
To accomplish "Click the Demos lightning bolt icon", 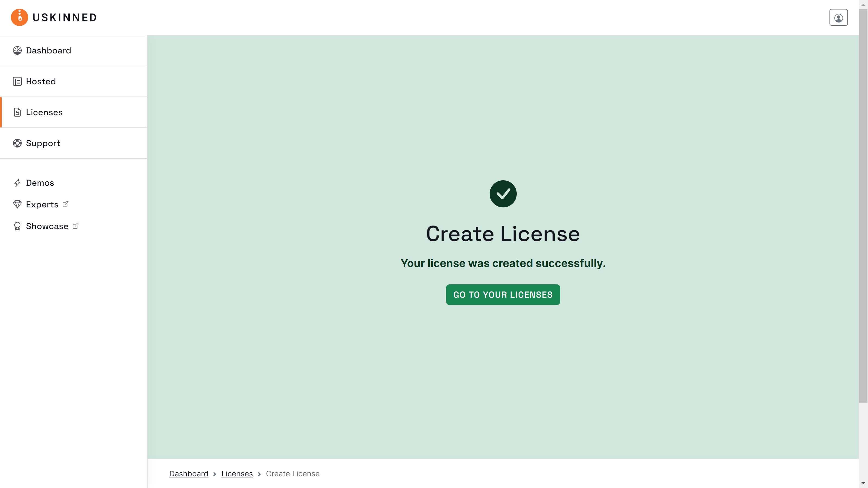I will (x=18, y=182).
